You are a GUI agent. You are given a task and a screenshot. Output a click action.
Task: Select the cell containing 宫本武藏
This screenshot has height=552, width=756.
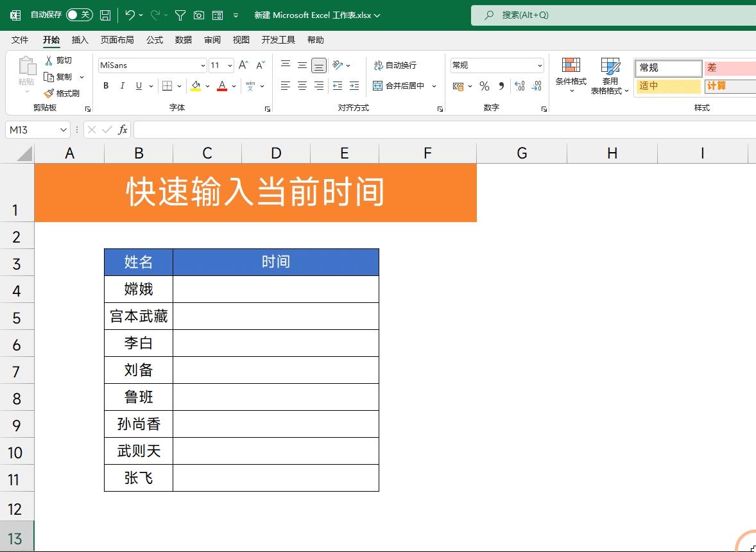pos(138,316)
